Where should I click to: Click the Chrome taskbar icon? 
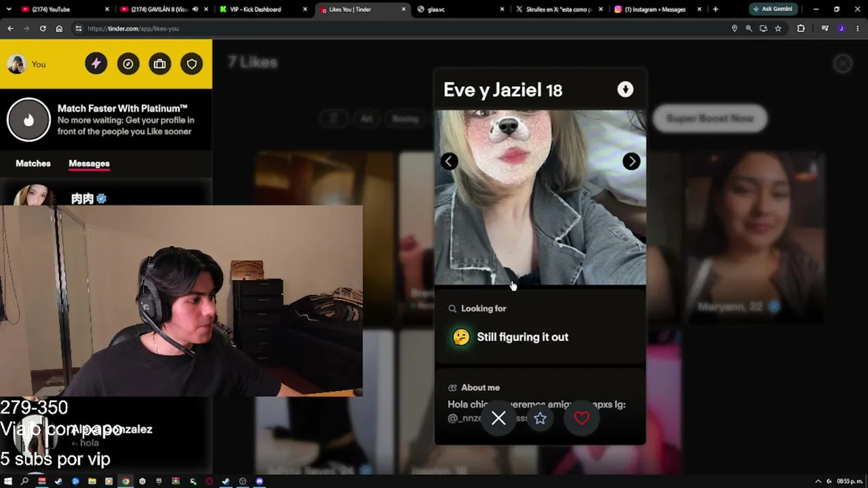125,481
